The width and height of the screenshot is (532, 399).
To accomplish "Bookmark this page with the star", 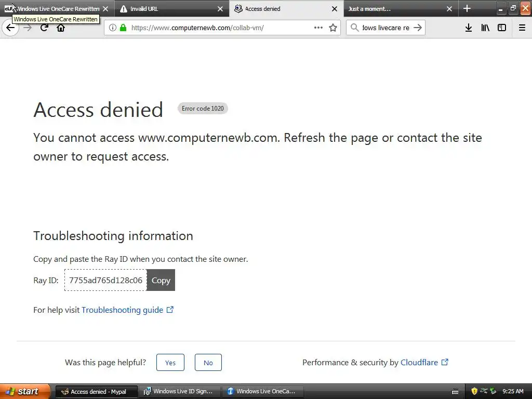I will 333,28.
